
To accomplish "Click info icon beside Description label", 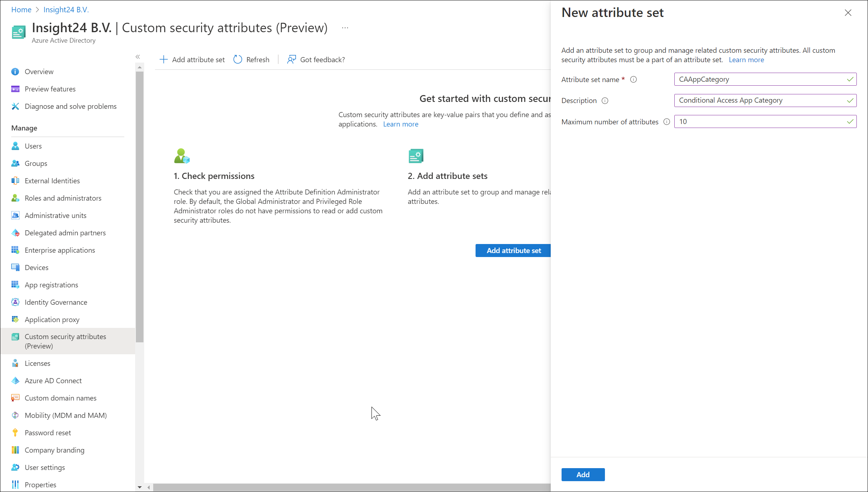I will tap(605, 101).
